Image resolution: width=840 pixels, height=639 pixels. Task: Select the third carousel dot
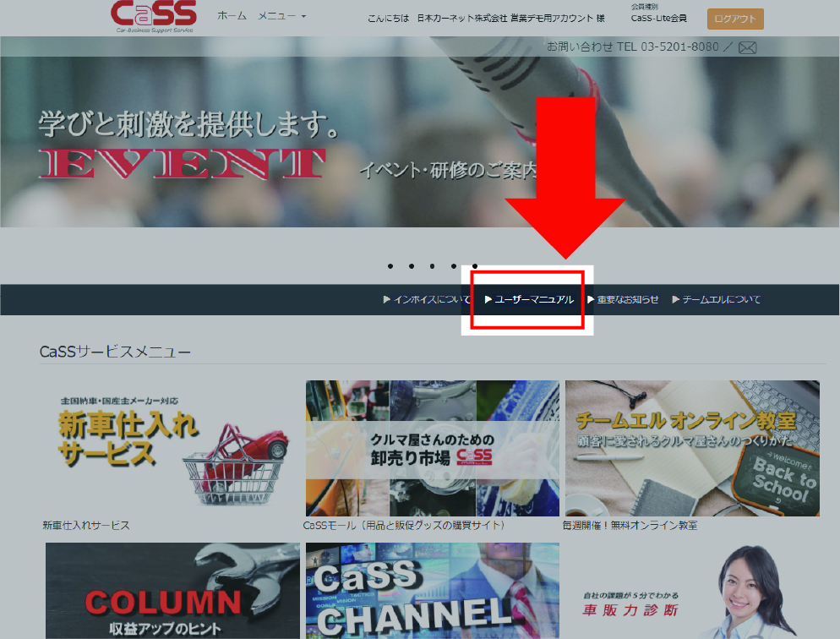[x=433, y=266]
